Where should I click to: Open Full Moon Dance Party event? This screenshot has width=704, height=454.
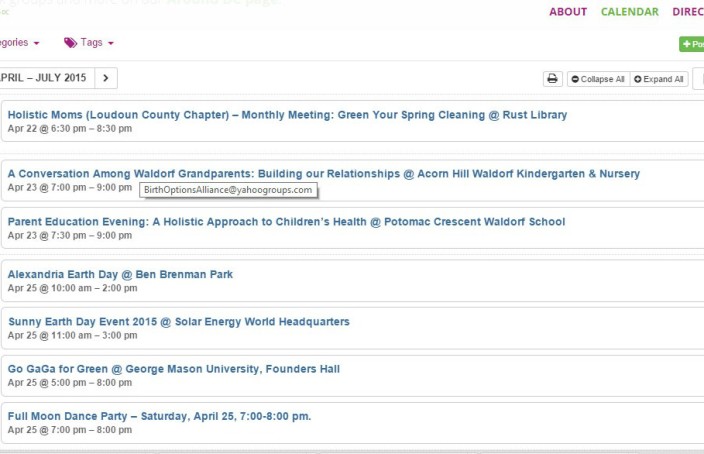point(159,416)
